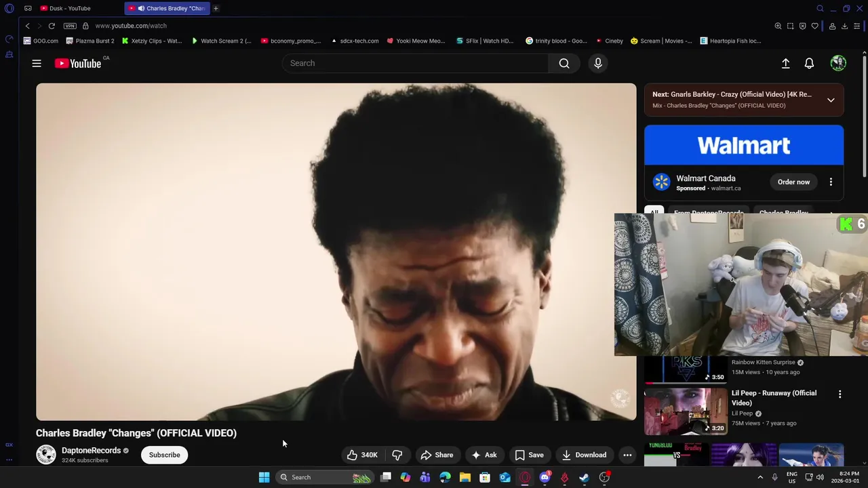Open the browser profile icon
This screenshot has height=488, width=868.
(832, 26)
